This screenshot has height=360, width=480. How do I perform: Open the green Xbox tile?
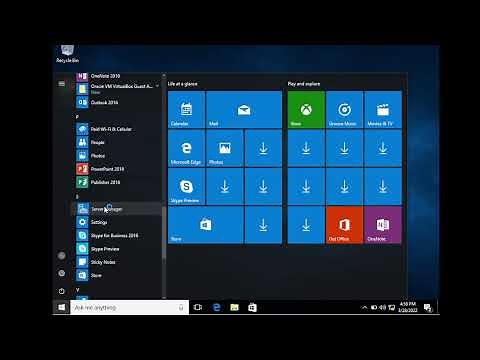(x=306, y=109)
